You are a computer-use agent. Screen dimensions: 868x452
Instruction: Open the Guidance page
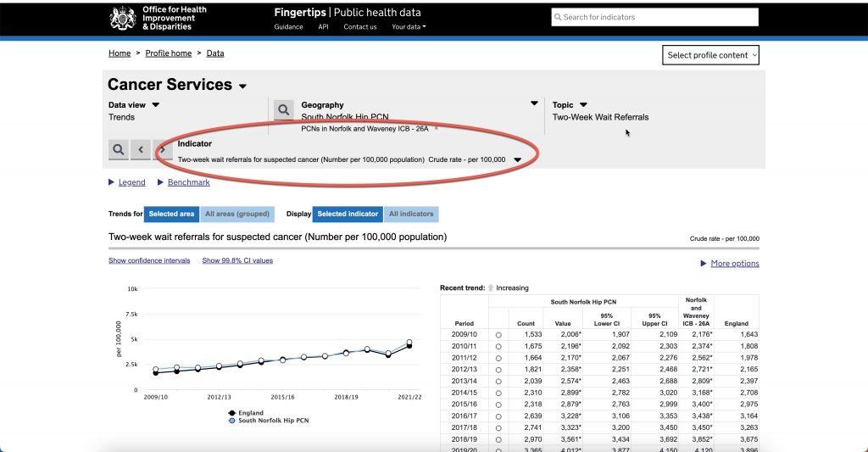[x=288, y=26]
